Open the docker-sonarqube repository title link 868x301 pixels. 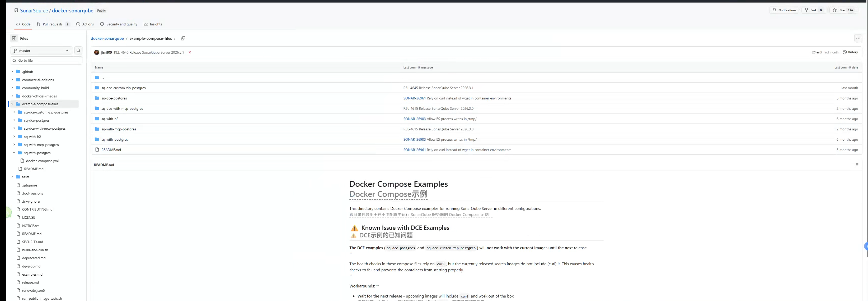72,11
